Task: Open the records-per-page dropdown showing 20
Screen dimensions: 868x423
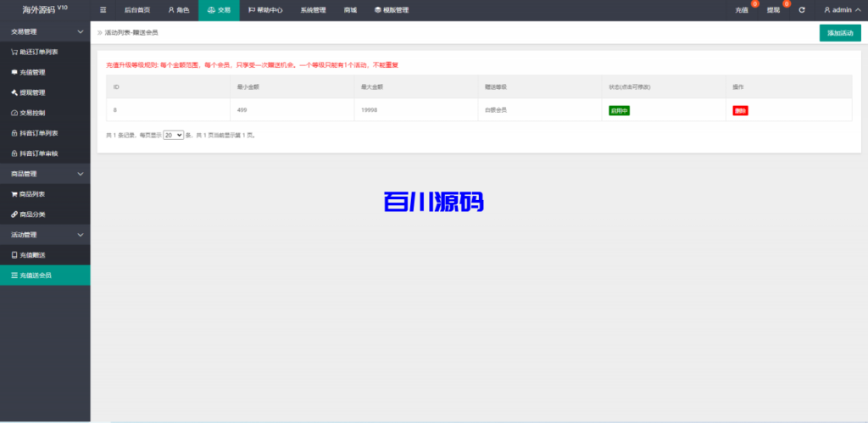Action: click(x=173, y=135)
